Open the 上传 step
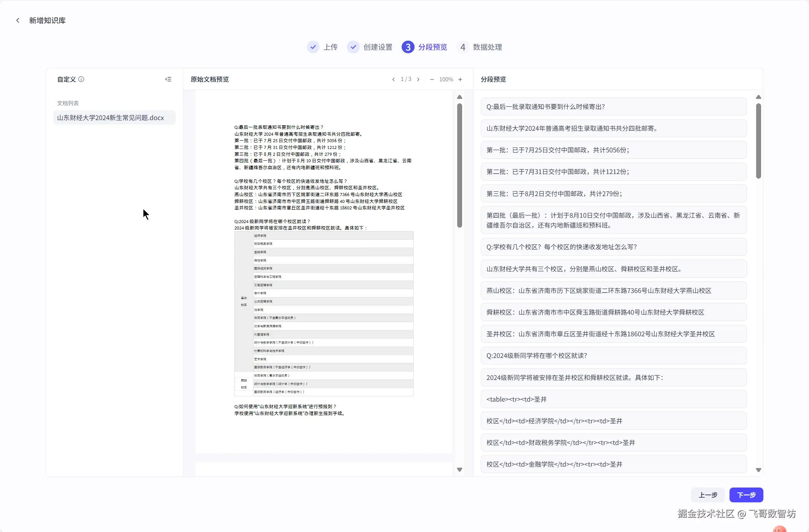Screen dimensions: 809x532 click(331, 47)
